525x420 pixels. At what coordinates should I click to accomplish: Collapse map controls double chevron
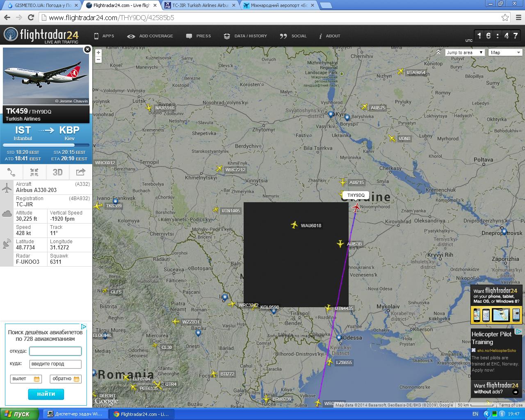coord(438,52)
